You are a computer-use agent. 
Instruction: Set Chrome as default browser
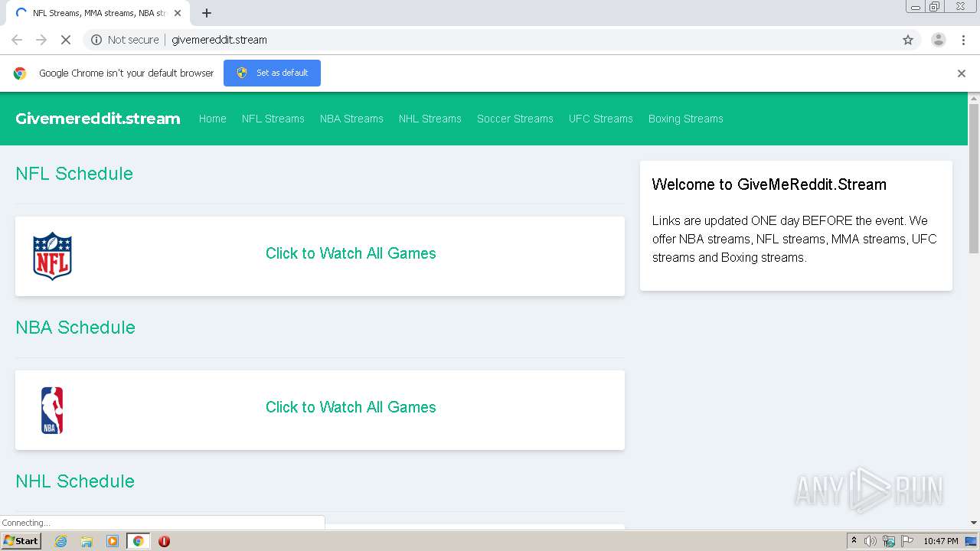pos(272,73)
